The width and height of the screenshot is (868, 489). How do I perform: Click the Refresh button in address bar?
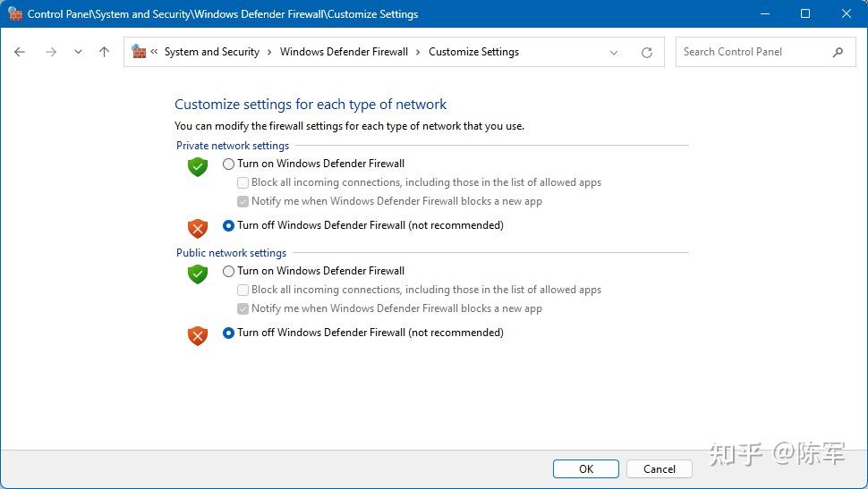(x=647, y=53)
